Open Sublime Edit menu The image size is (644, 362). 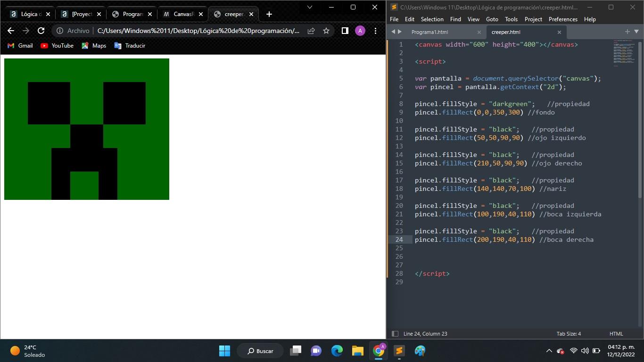click(410, 19)
